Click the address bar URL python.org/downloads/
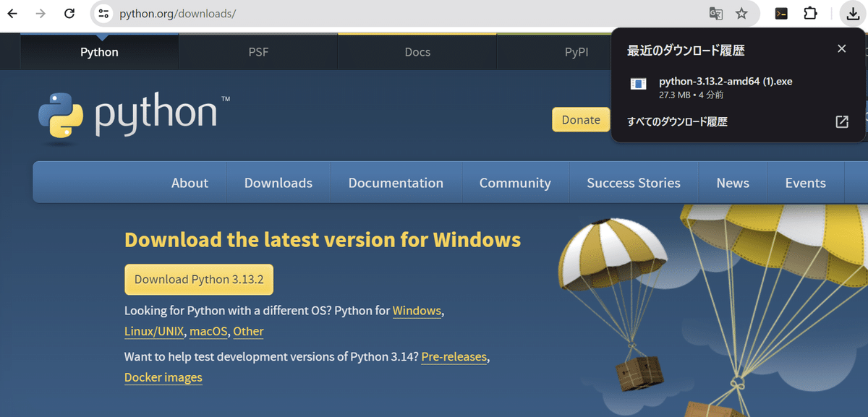 coord(177,14)
